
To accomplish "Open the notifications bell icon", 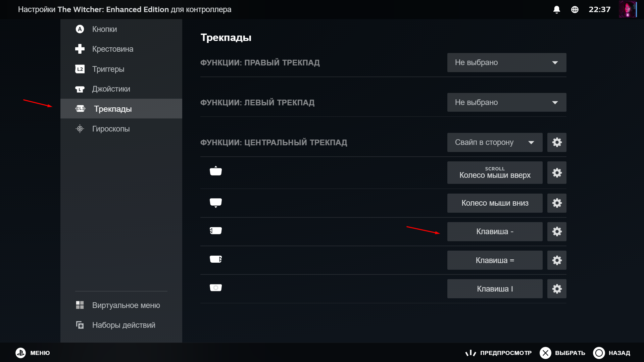I will (556, 10).
